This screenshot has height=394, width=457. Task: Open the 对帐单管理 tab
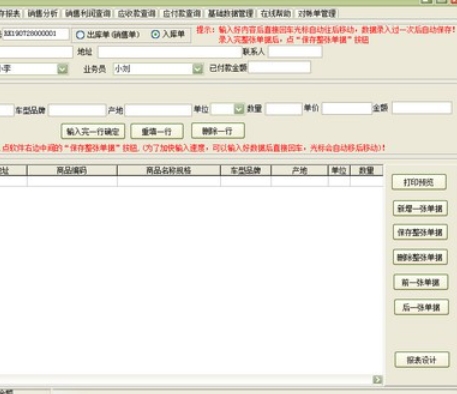[x=317, y=14]
